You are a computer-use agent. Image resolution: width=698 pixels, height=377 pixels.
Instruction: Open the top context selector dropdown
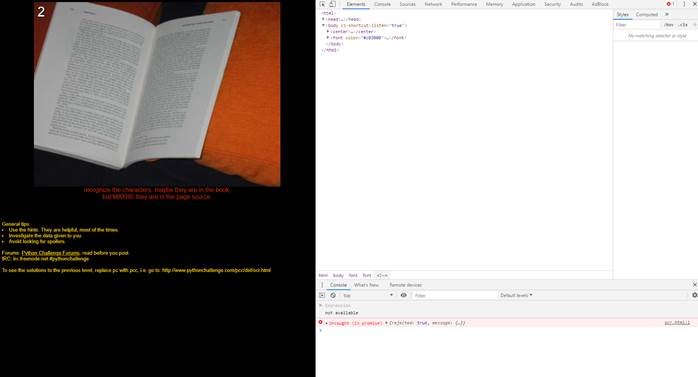point(368,295)
